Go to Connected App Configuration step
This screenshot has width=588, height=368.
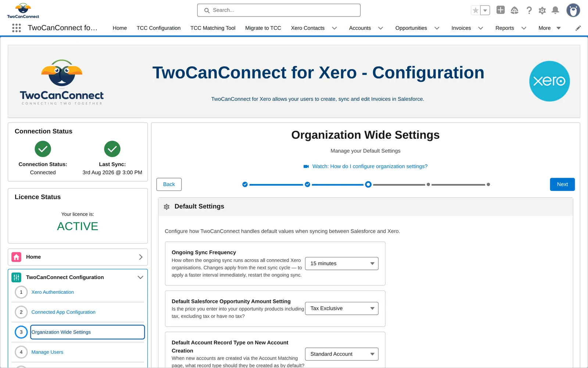coord(63,312)
